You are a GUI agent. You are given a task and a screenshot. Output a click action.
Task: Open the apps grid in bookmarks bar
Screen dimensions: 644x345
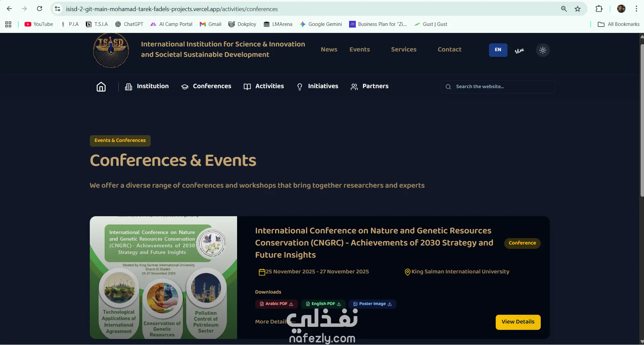click(x=8, y=24)
